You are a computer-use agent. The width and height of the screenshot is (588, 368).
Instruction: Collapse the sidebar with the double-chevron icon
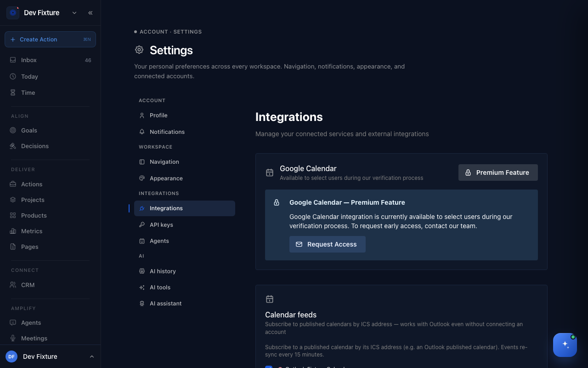(x=90, y=13)
